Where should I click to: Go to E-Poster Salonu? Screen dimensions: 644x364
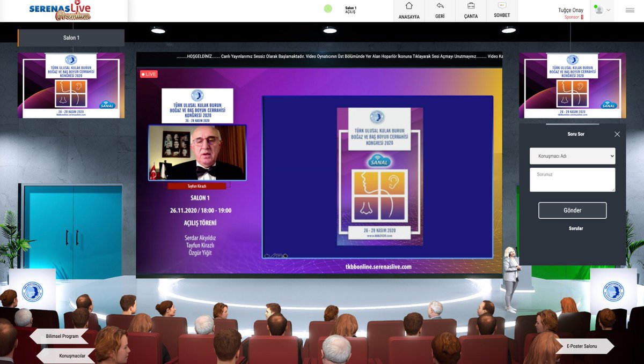(x=584, y=346)
